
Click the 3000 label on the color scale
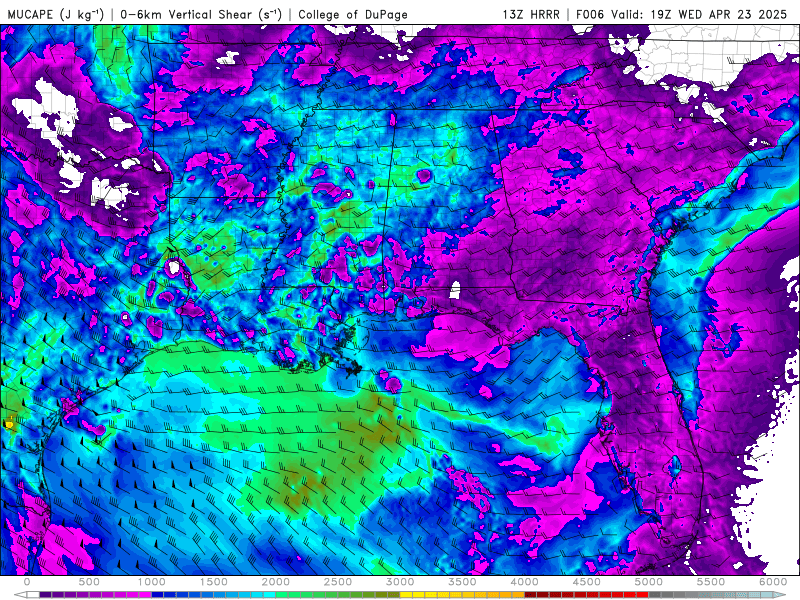(400, 582)
